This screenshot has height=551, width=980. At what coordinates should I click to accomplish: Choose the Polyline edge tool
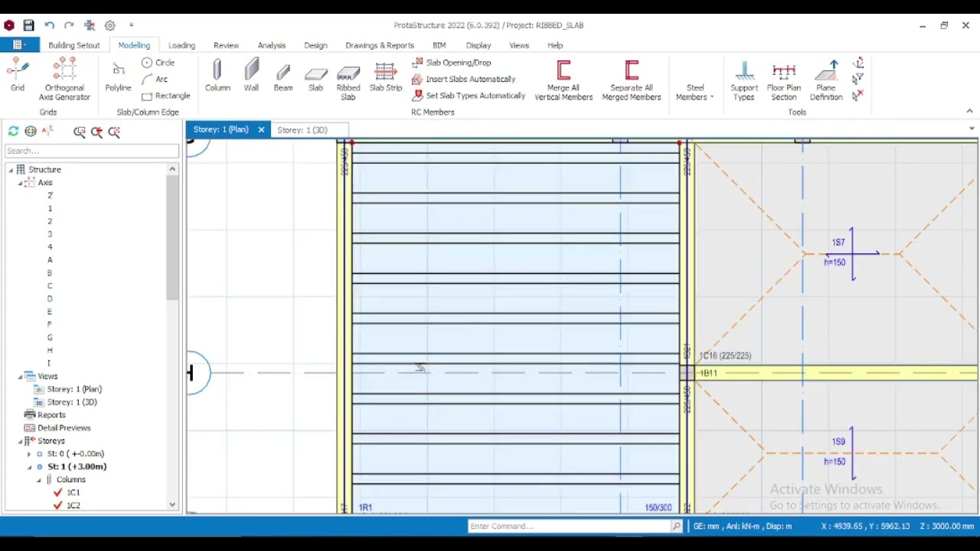click(x=118, y=77)
